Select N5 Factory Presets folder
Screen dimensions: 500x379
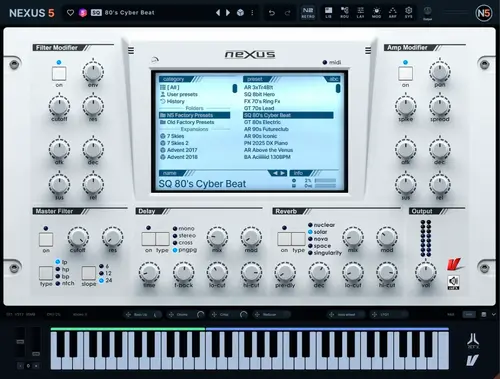click(x=195, y=115)
